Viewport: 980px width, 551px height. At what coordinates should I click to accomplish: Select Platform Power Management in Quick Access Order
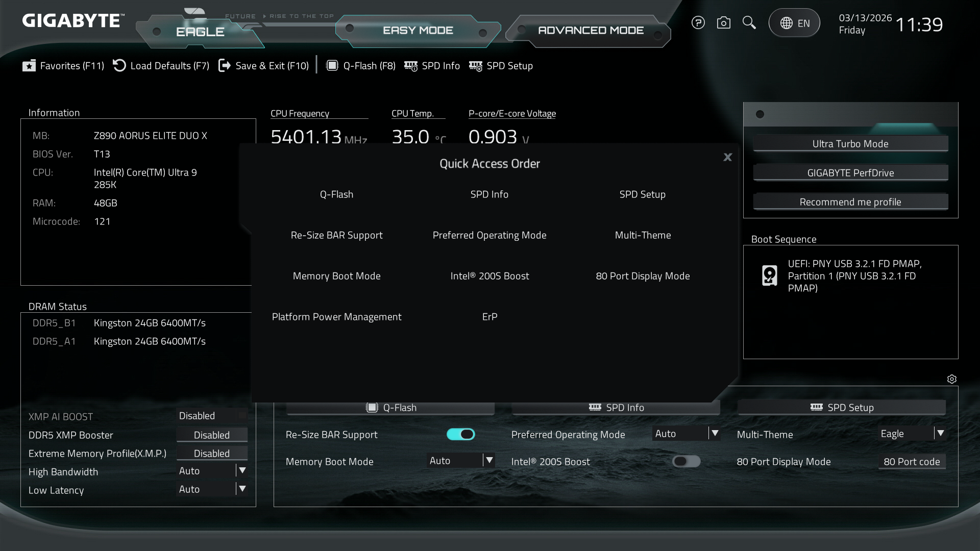pyautogui.click(x=336, y=317)
